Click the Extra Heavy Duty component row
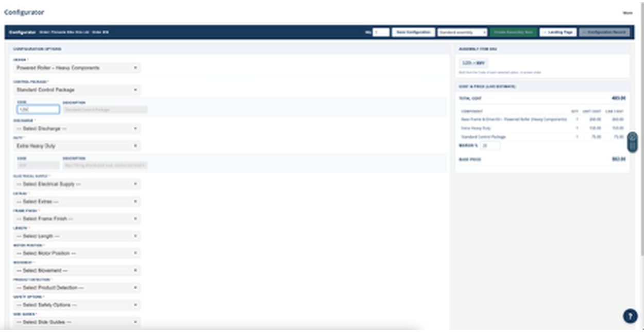 [x=542, y=128]
